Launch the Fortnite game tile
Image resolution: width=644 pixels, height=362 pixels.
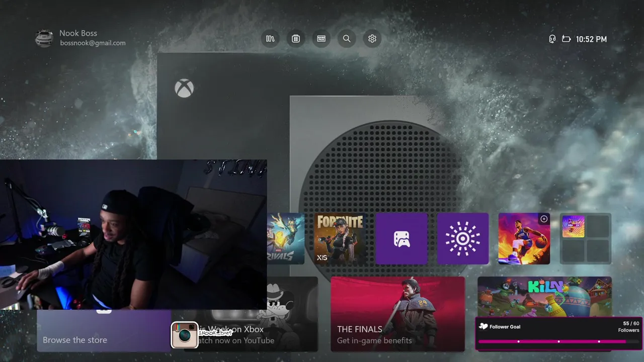(x=340, y=238)
